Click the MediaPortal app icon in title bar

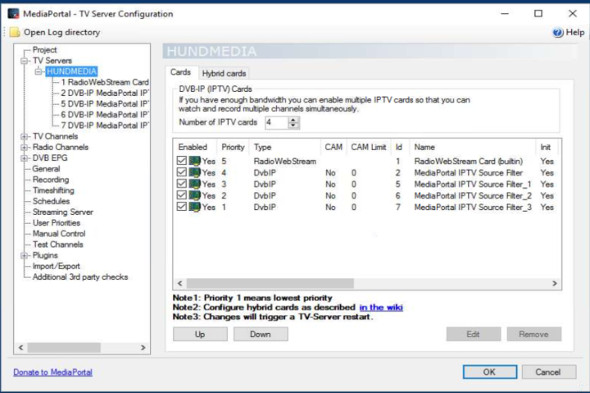[x=14, y=14]
